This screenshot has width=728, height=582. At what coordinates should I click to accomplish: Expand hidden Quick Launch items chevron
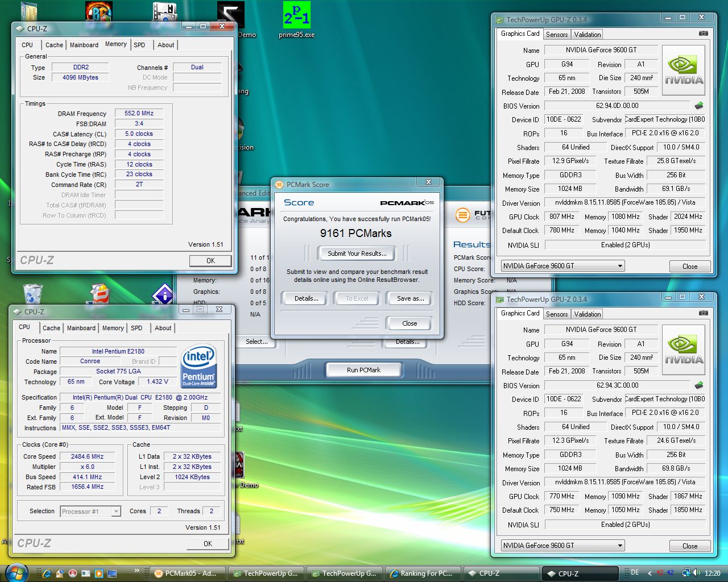136,570
